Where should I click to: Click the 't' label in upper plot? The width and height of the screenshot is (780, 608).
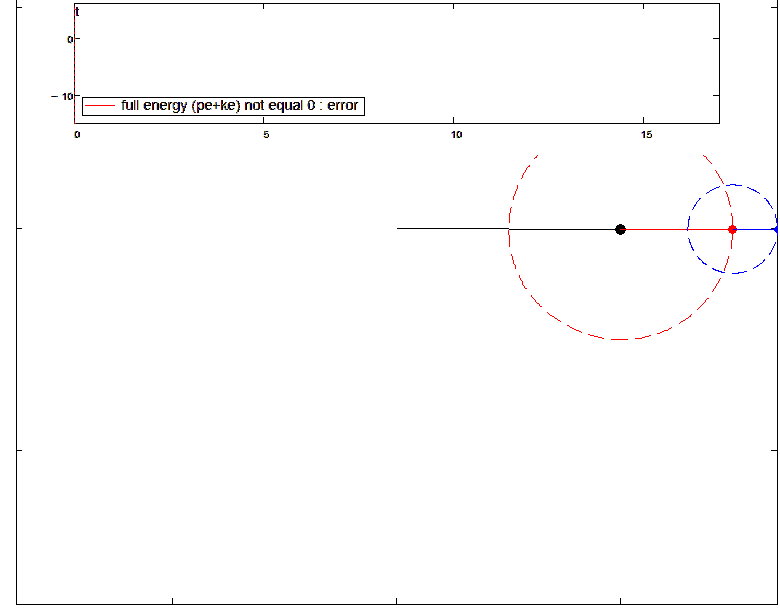pos(77,12)
